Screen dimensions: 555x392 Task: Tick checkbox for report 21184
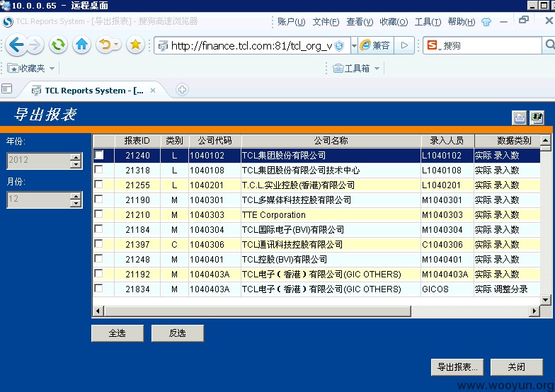coord(99,229)
